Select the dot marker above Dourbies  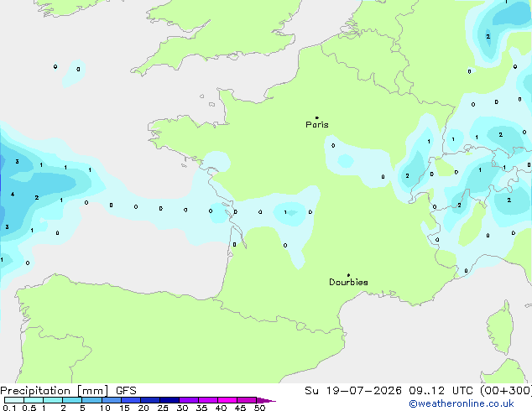point(348,275)
